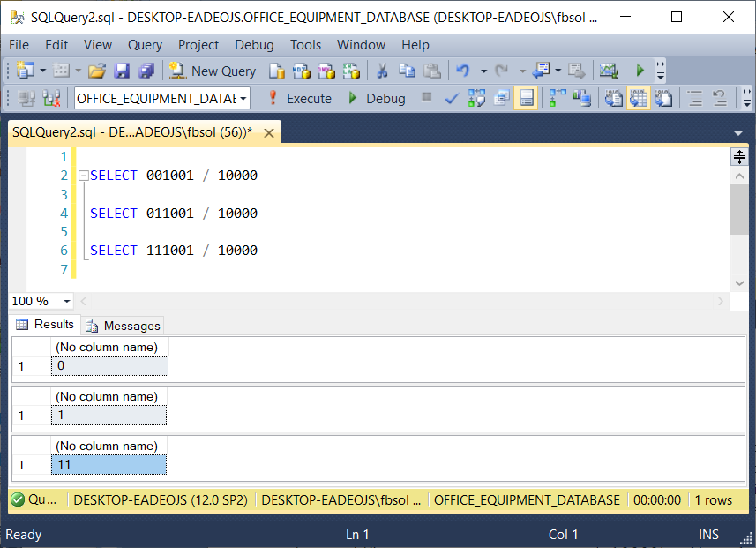Collapse the SELECT statement outline block

[x=84, y=176]
